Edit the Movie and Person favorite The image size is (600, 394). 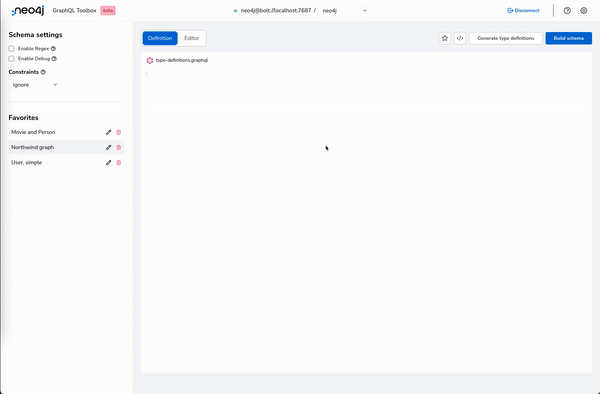click(x=109, y=132)
